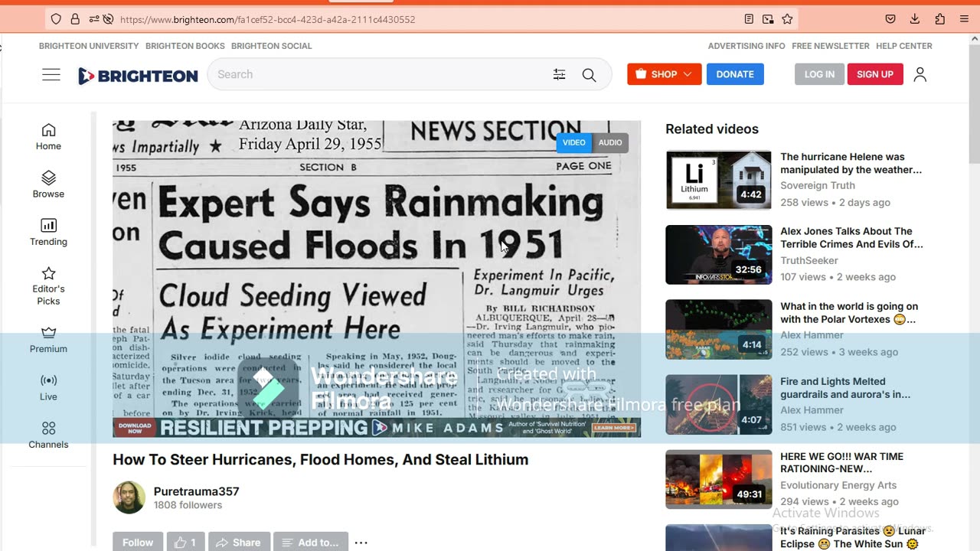Viewport: 980px width, 551px height.
Task: Click the SIGN UP button
Action: [875, 74]
